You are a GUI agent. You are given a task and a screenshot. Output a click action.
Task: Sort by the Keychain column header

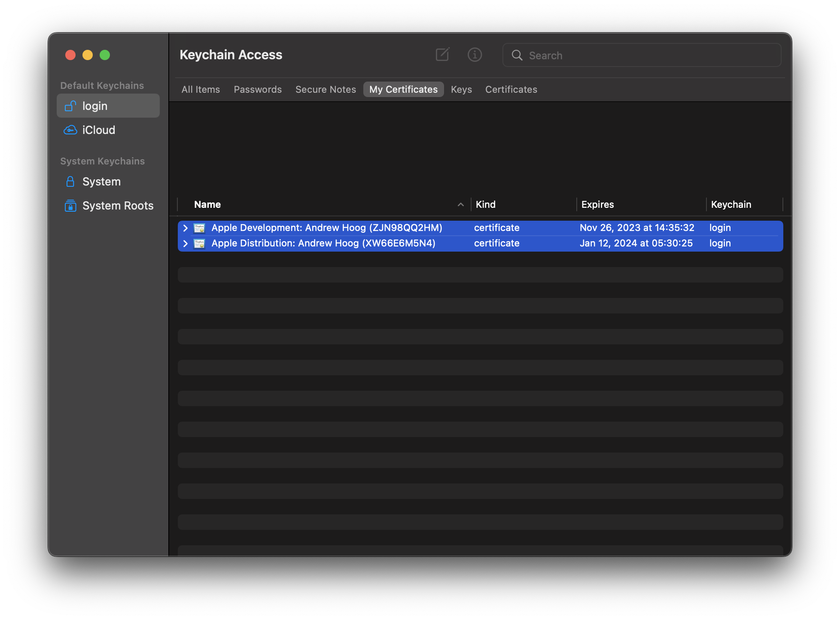(731, 204)
